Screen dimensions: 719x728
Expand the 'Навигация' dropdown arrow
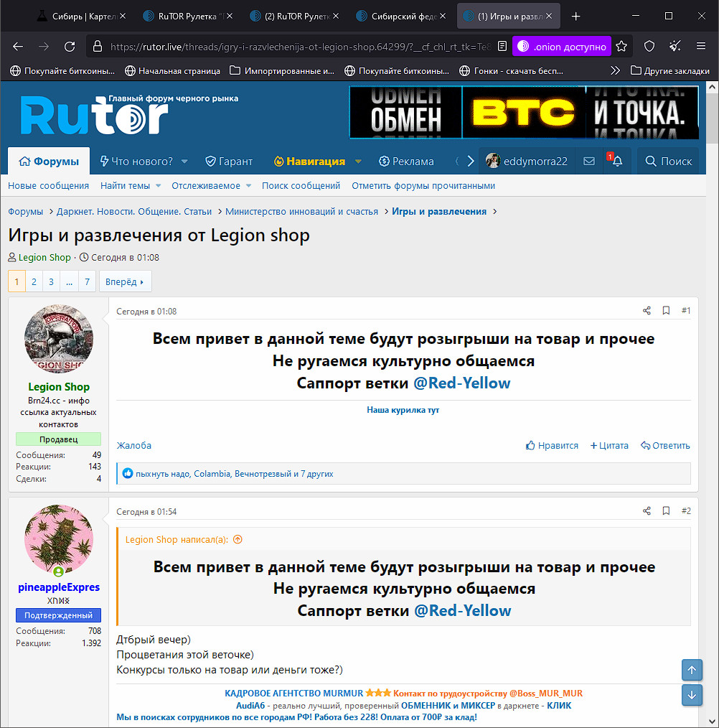pos(358,162)
